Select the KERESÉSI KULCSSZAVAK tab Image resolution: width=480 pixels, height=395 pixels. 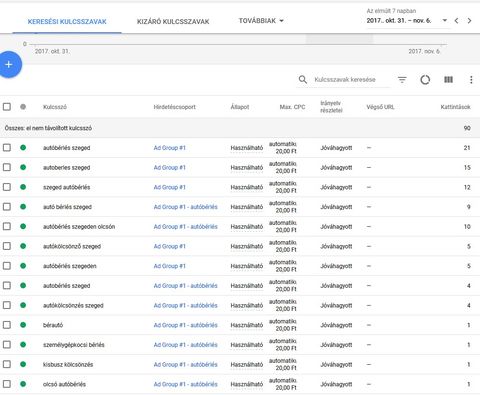pos(67,22)
